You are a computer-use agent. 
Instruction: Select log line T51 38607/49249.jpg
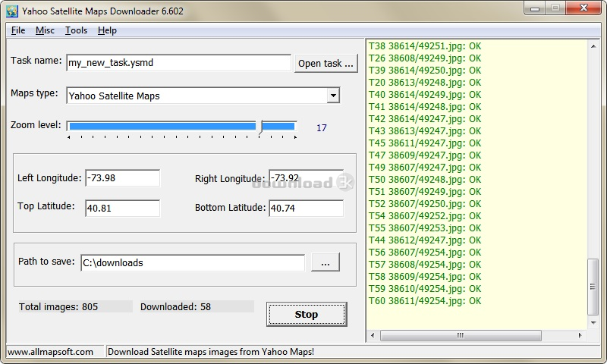[425, 191]
